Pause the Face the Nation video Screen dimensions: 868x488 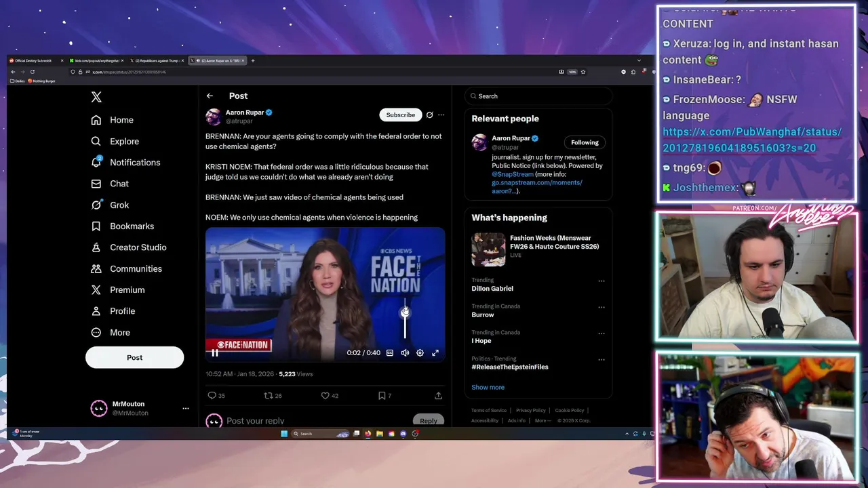pos(215,352)
